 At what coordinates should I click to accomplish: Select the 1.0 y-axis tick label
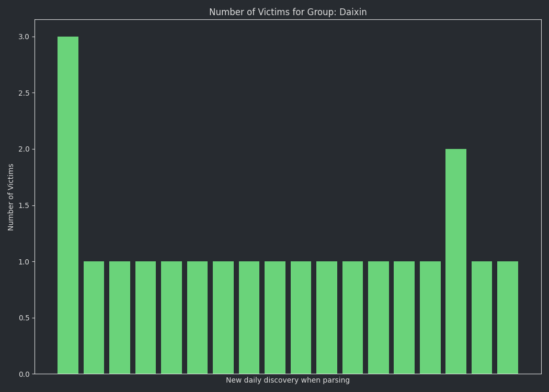[x=24, y=262]
